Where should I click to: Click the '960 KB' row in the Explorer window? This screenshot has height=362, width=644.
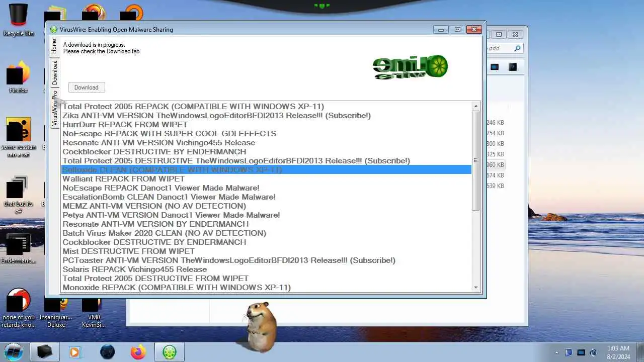coord(495,165)
